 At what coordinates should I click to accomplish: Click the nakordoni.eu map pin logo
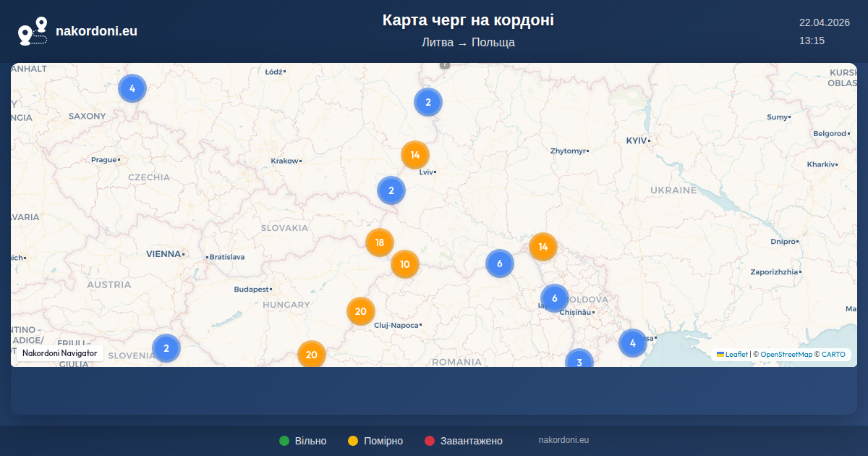(33, 31)
